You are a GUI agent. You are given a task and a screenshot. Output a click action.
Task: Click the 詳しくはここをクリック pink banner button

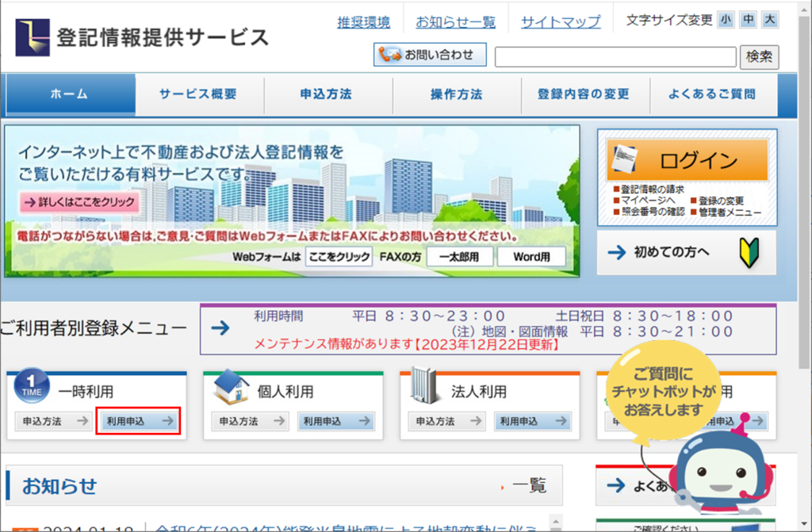(x=79, y=201)
